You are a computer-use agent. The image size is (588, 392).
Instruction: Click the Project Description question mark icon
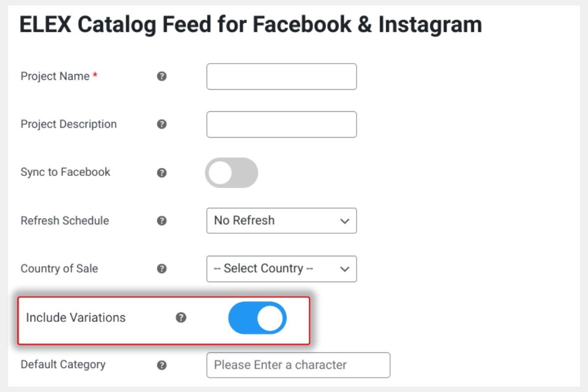(162, 124)
